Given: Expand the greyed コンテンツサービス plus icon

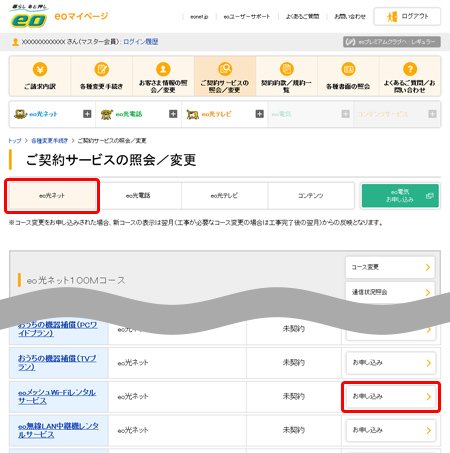Looking at the screenshot, I should click(x=432, y=114).
